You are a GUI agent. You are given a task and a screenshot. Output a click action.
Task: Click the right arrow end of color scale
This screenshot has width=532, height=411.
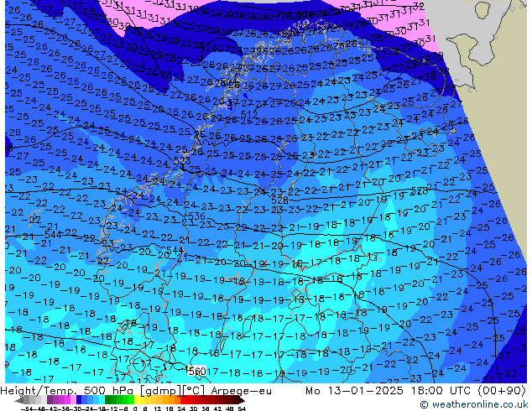[242, 400]
